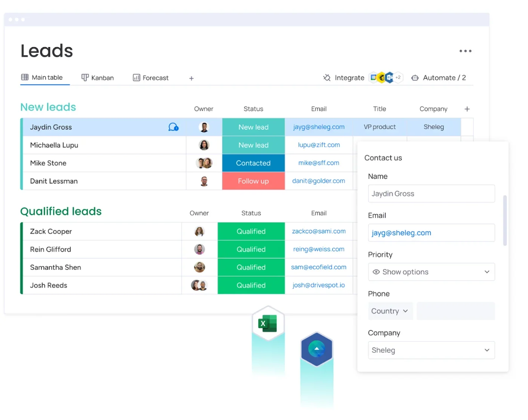The image size is (528, 420).
Task: Open the danit@golder.com email link
Action: pos(319,181)
